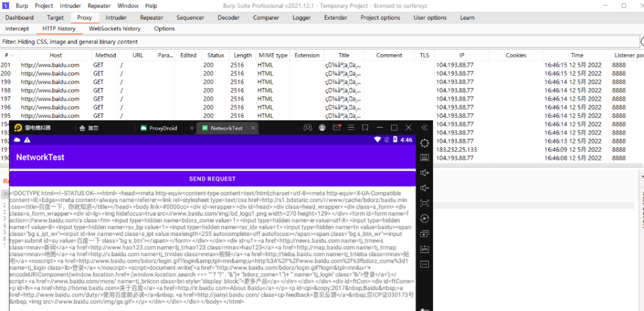644x311 pixels.
Task: Click SEND REQUEST button in NetworkTest
Action: pos(212,179)
